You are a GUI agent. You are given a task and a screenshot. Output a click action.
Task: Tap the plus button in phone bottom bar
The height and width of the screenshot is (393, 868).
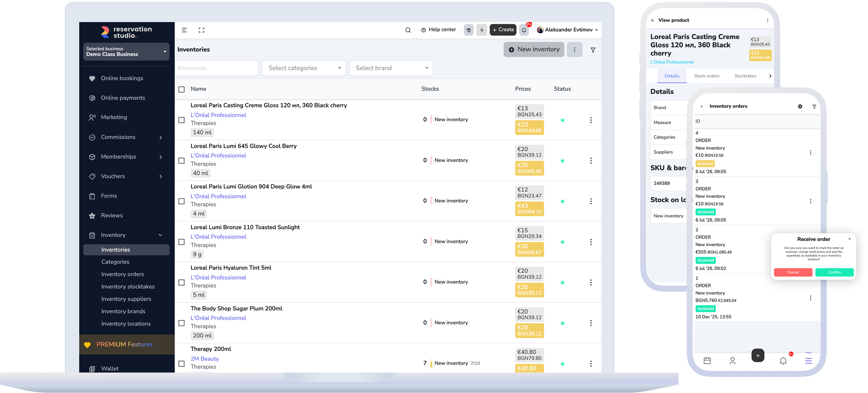758,355
